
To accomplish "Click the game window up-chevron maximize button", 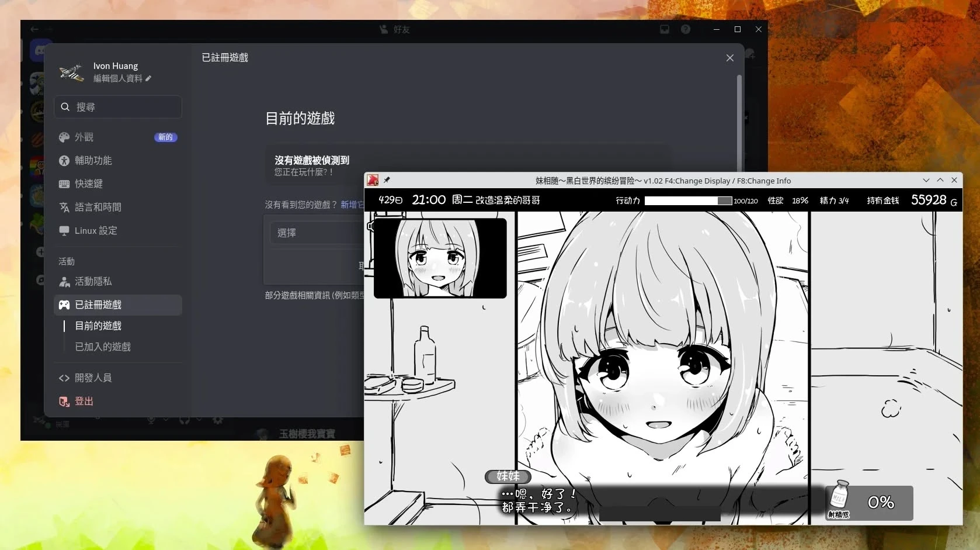I will pyautogui.click(x=940, y=180).
